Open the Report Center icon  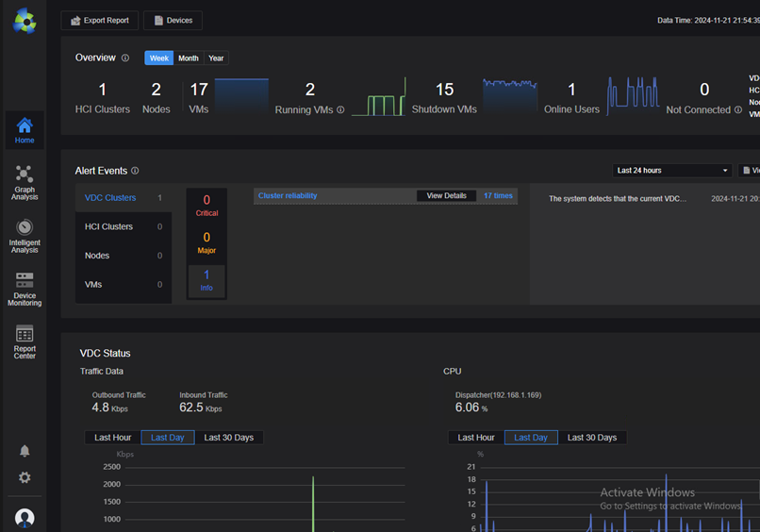point(25,341)
